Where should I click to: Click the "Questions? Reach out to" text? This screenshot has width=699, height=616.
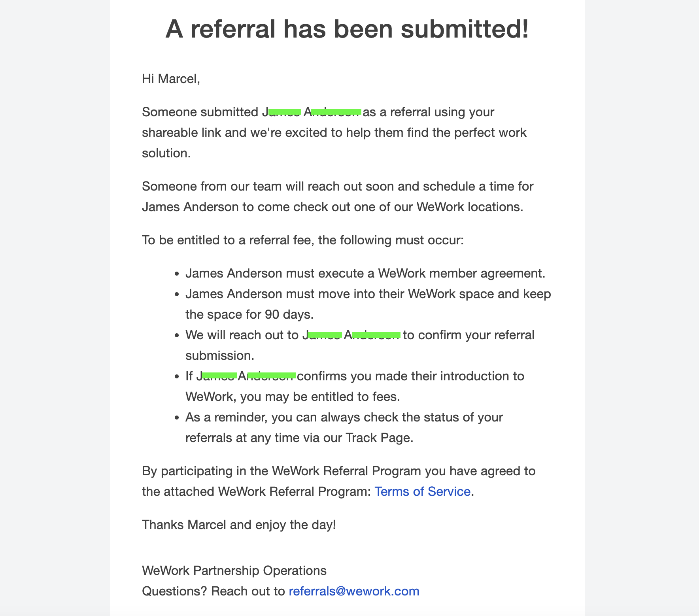click(213, 591)
